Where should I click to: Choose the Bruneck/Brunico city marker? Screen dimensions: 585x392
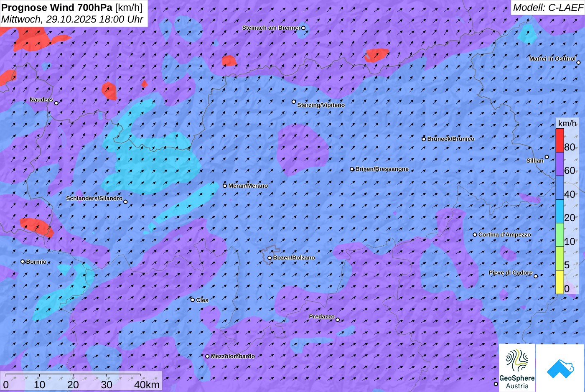(x=424, y=139)
